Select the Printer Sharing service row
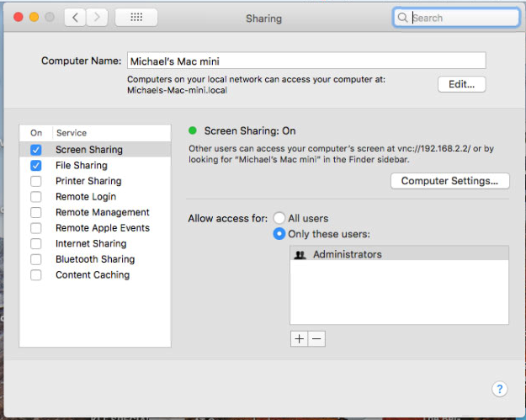 (95, 181)
